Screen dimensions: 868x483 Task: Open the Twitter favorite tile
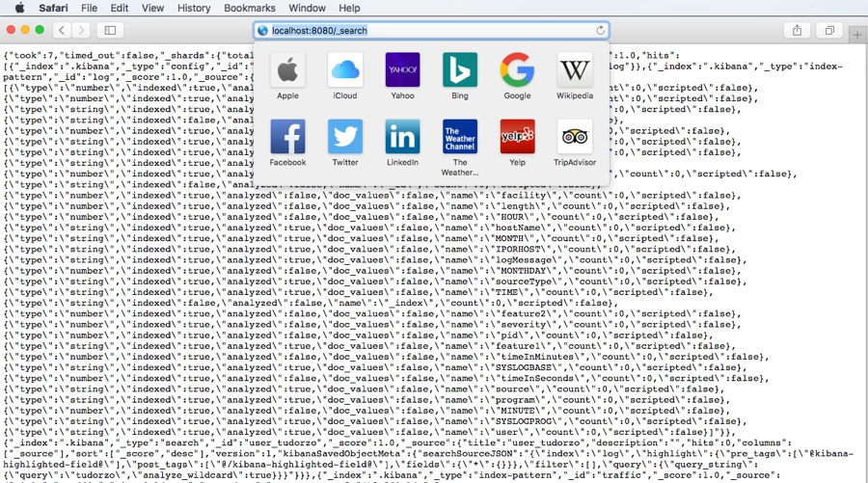(x=345, y=137)
